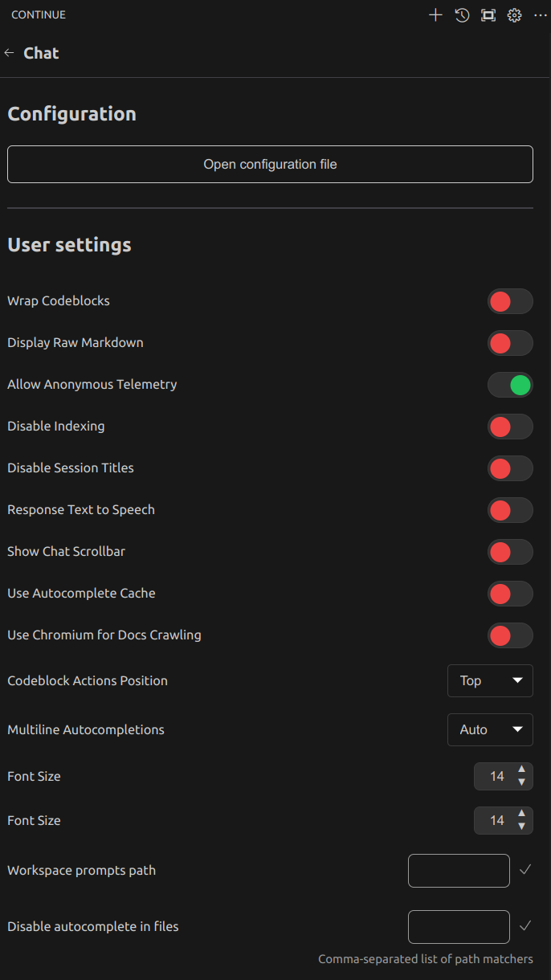
Task: Toggle Disable Indexing switch
Action: pyautogui.click(x=510, y=427)
